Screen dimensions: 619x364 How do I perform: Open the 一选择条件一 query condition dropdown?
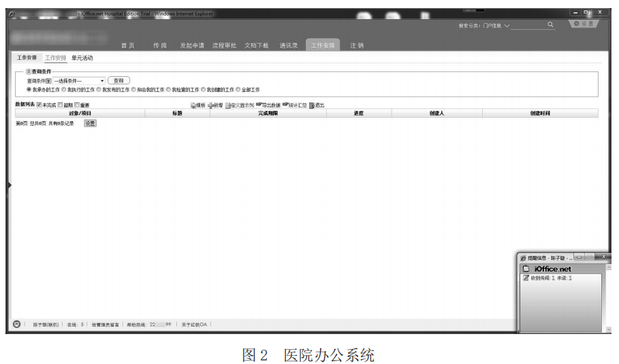pos(78,81)
